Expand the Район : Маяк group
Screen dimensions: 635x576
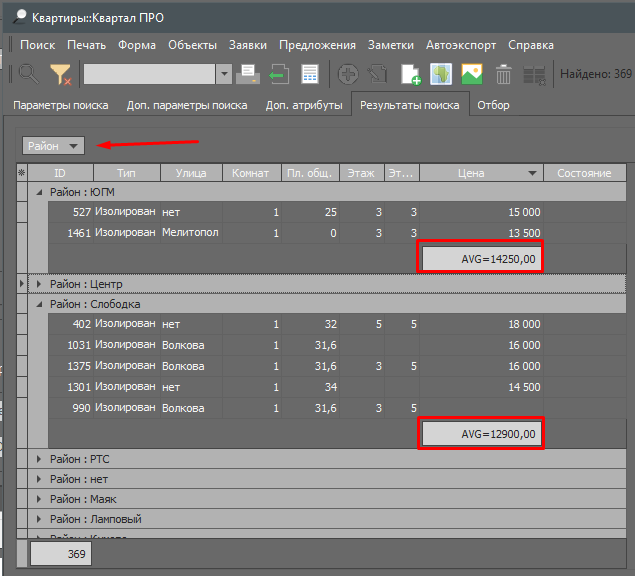tap(40, 499)
